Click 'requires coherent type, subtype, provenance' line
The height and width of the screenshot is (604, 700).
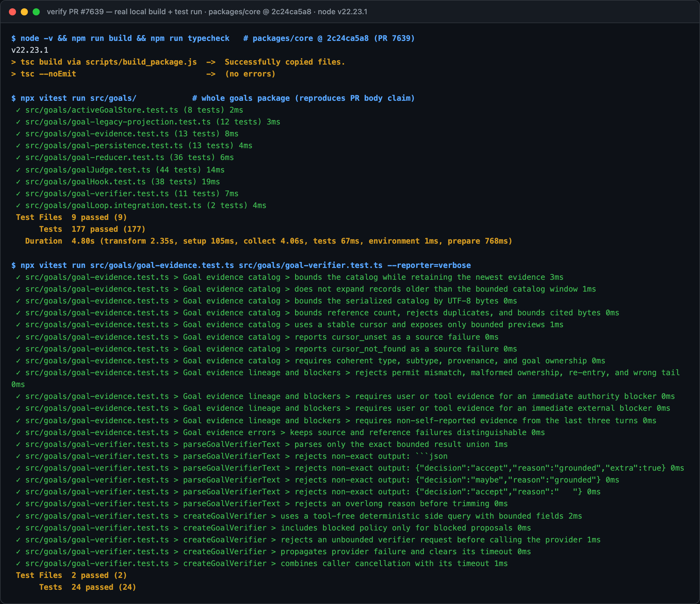click(311, 360)
